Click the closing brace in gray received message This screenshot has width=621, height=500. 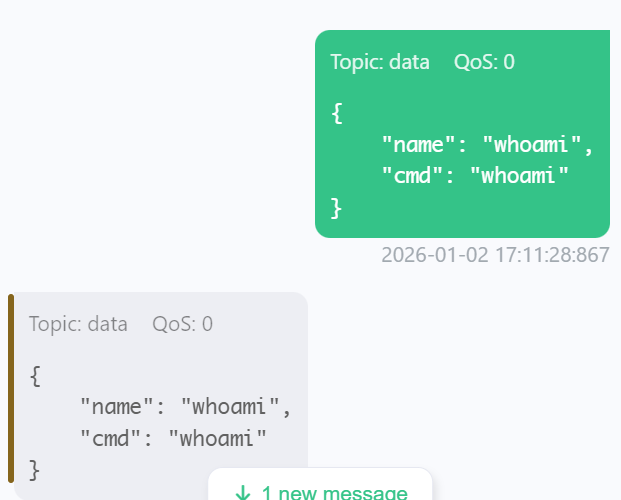[x=35, y=468]
